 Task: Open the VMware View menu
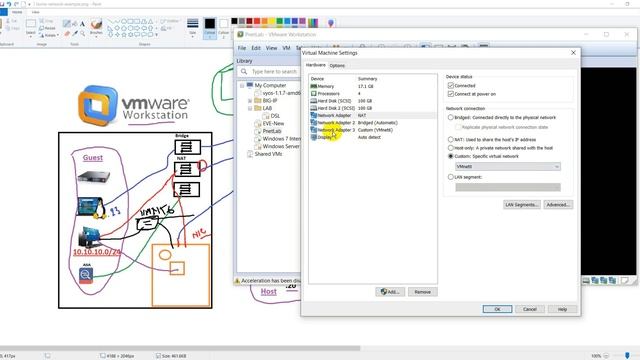(x=271, y=48)
